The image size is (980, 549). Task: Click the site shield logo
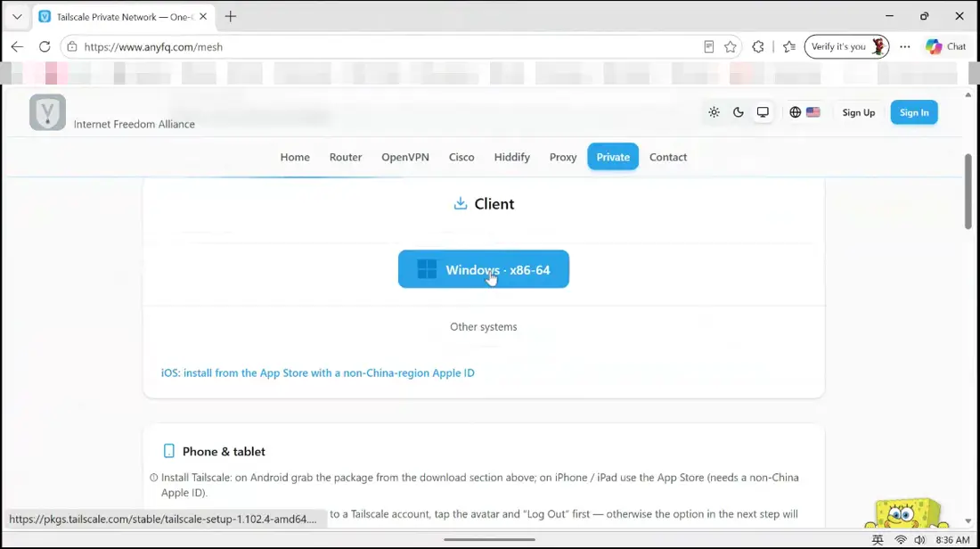pyautogui.click(x=47, y=112)
